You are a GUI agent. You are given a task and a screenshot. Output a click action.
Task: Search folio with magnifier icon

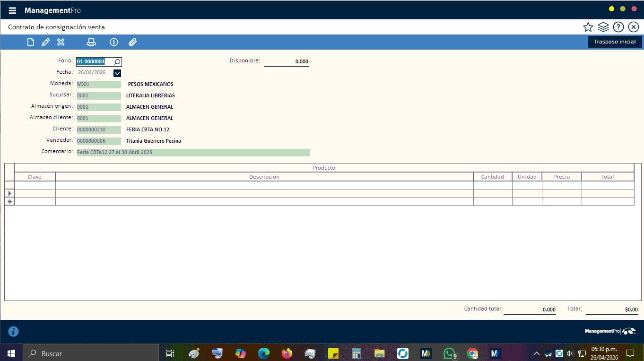117,61
